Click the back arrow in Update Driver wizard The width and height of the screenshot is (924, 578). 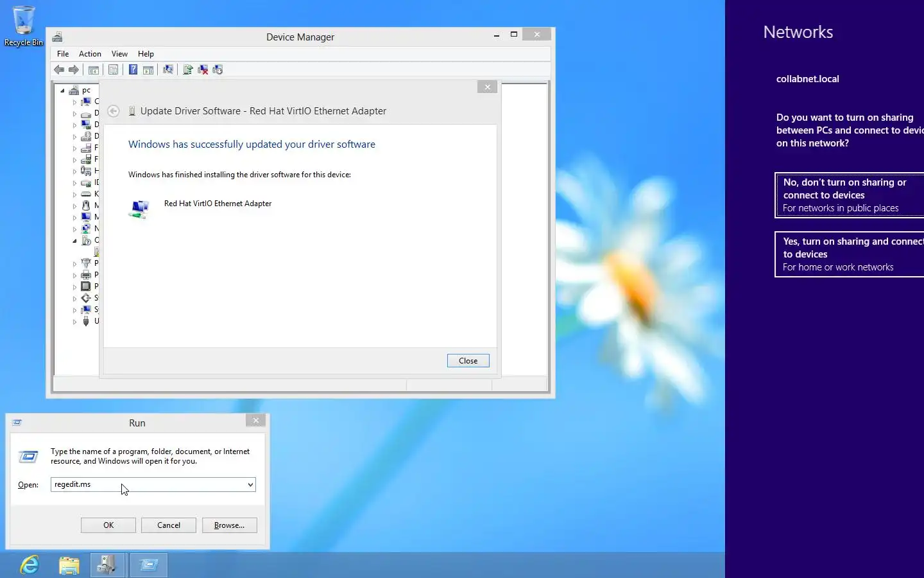(x=114, y=111)
